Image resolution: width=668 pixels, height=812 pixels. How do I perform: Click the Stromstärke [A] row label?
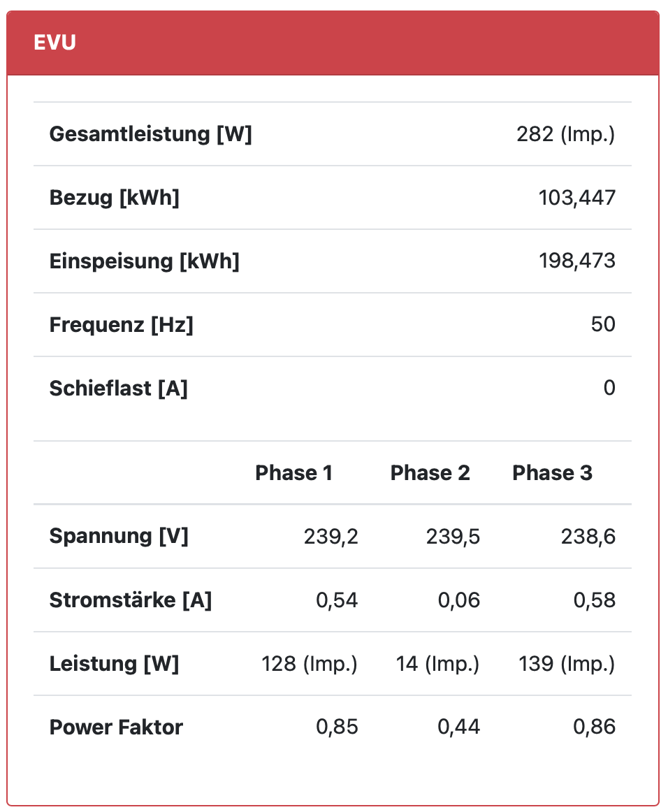(130, 600)
